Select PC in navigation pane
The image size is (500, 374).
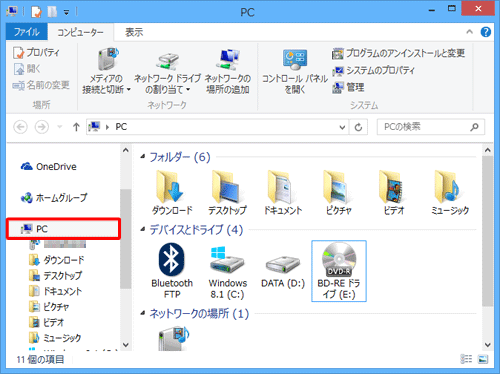(x=63, y=229)
